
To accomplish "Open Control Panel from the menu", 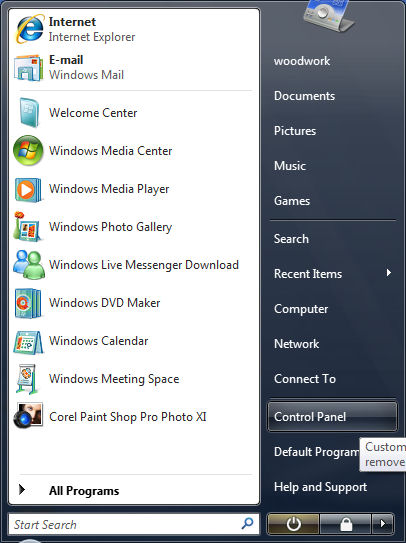I will click(332, 417).
